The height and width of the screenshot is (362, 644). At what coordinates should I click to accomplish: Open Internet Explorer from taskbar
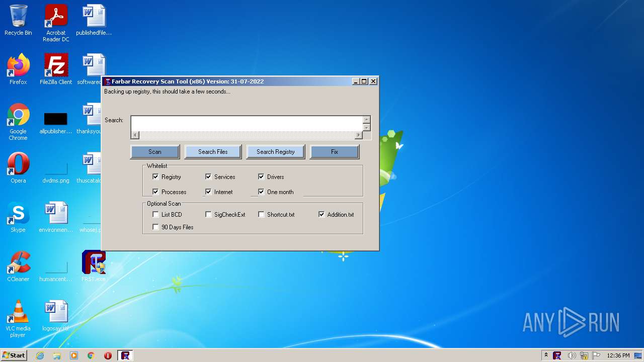(x=40, y=355)
